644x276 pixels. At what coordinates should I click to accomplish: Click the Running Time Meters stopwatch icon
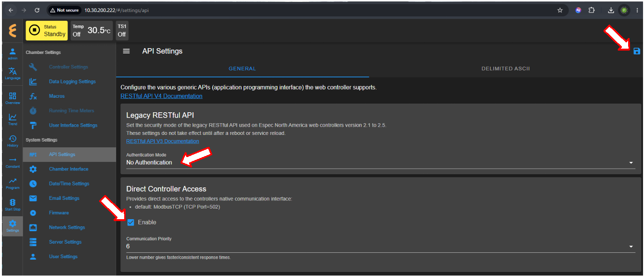33,111
